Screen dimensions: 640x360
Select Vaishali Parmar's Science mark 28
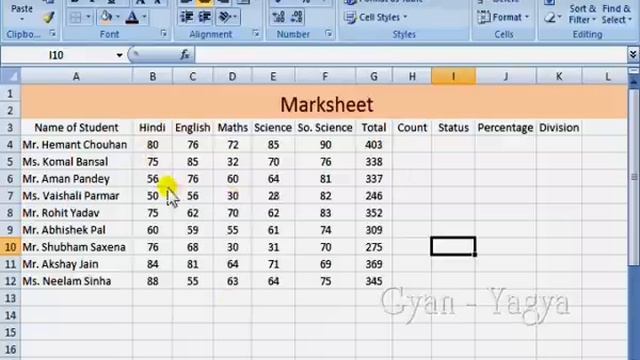point(273,196)
